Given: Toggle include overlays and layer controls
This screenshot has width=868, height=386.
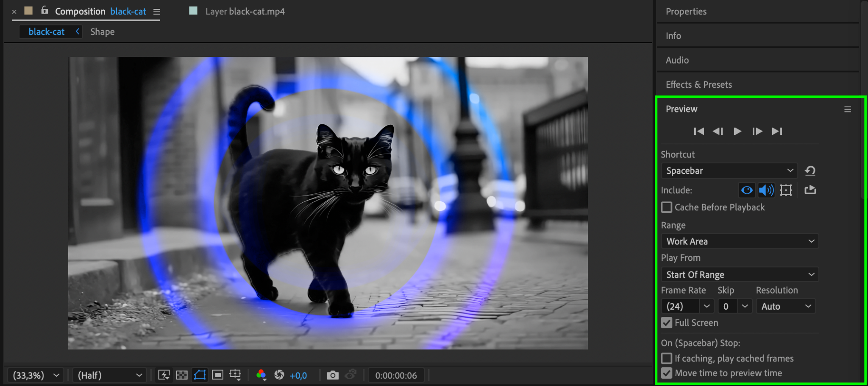Looking at the screenshot, I should pos(786,190).
